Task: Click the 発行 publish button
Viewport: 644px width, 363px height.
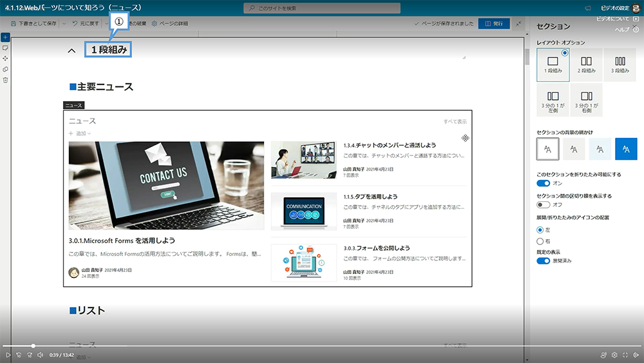Action: pos(494,23)
